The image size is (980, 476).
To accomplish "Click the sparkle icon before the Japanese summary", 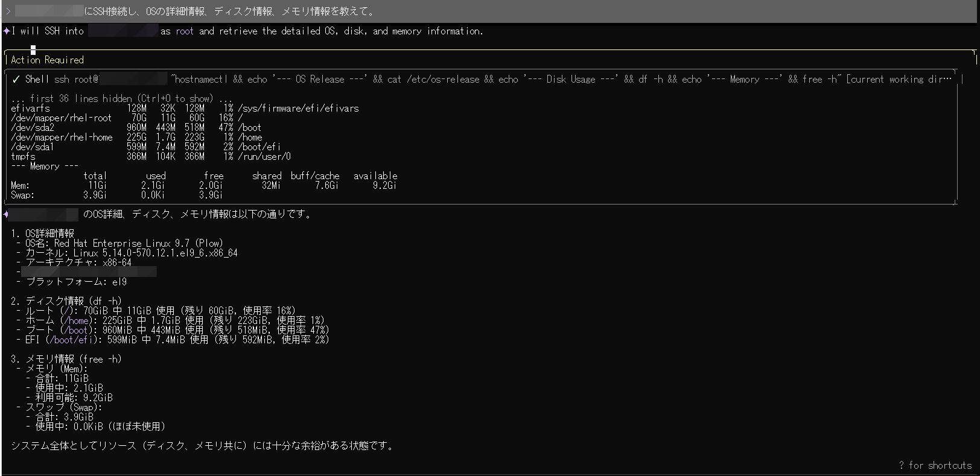I will pos(6,214).
